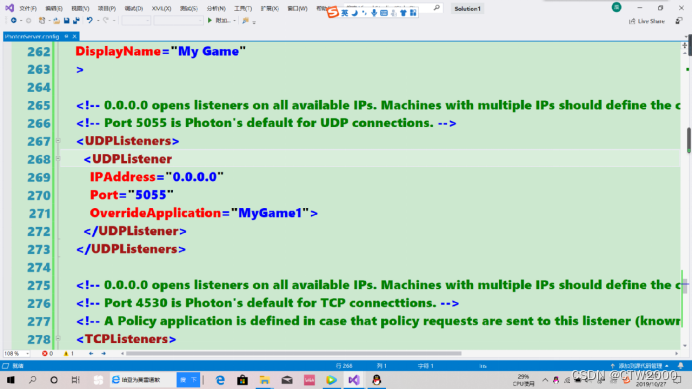Click the Sogou voice input microphone icon
This screenshot has height=390, width=693.
pos(374,13)
